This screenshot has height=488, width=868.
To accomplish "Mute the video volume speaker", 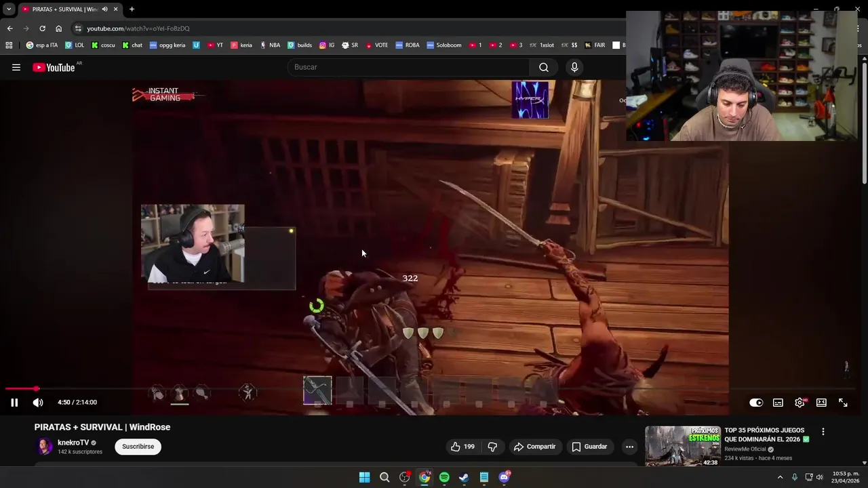I will pyautogui.click(x=38, y=403).
